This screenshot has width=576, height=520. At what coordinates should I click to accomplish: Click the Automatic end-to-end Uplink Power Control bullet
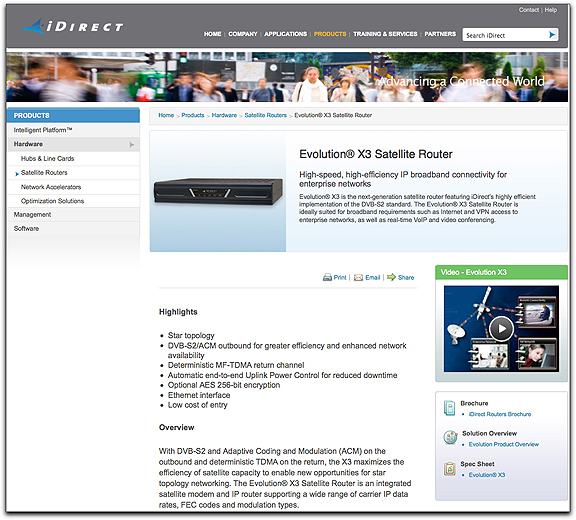(282, 375)
